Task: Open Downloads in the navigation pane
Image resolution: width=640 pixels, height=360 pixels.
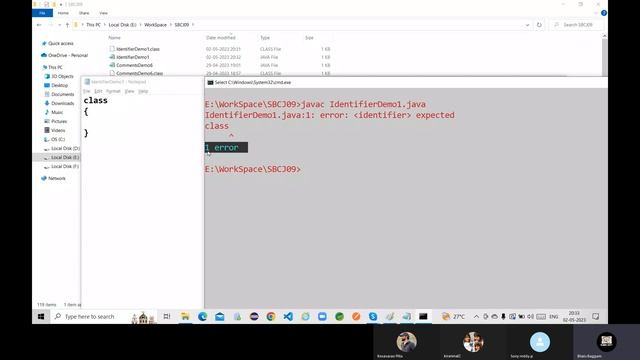Action: click(x=63, y=103)
